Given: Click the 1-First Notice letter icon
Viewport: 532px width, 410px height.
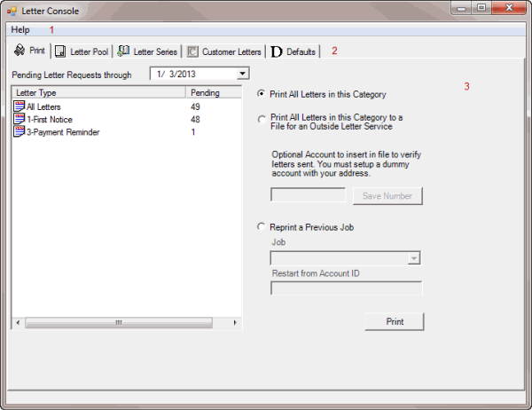Looking at the screenshot, I should [x=20, y=119].
